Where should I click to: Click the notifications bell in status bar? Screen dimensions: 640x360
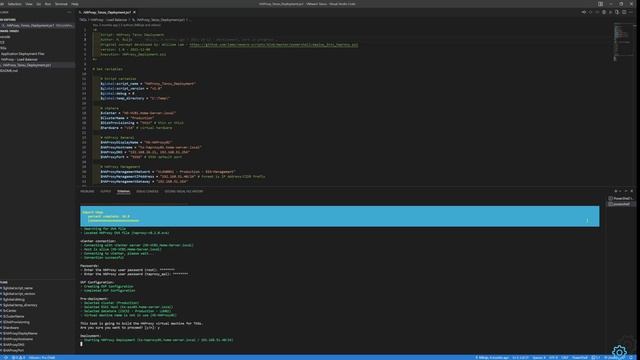point(631,358)
